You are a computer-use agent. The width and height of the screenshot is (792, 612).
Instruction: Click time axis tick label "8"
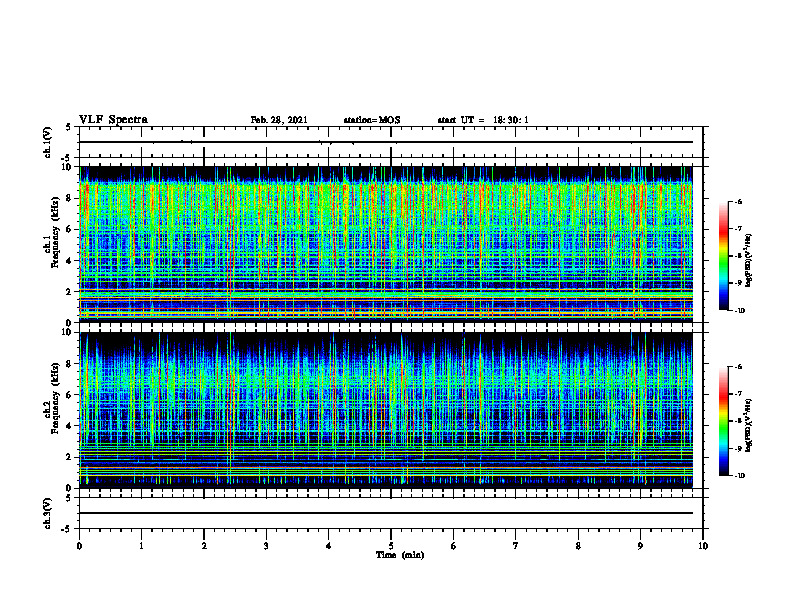pos(578,546)
